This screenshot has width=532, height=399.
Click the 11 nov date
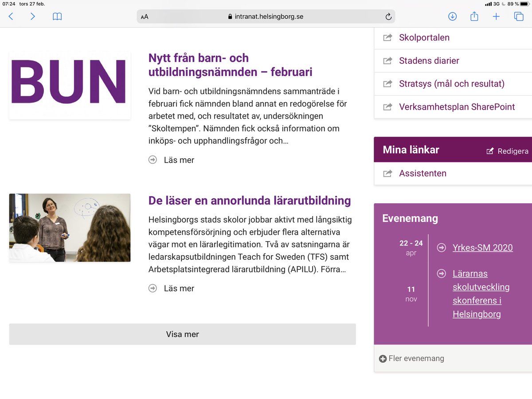411,294
